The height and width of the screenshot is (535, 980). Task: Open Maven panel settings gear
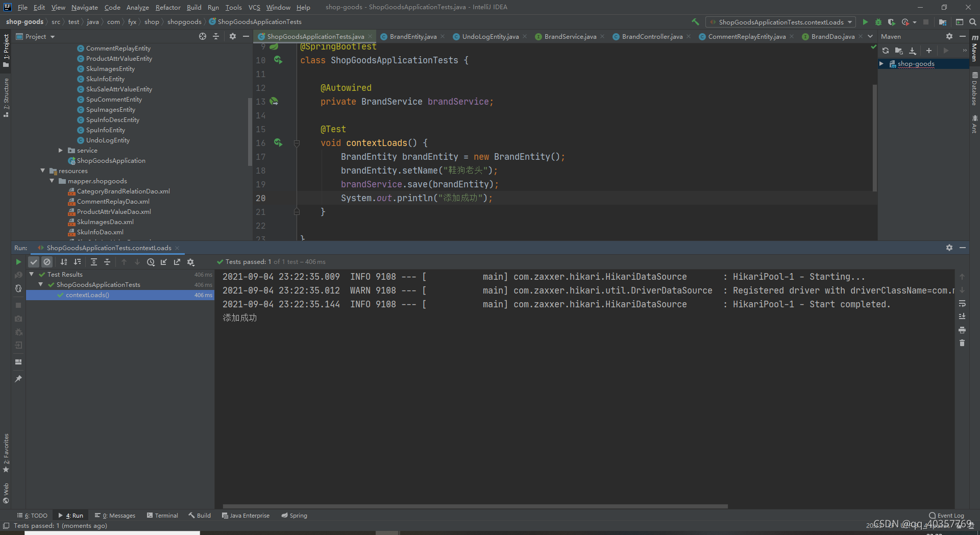(x=949, y=36)
